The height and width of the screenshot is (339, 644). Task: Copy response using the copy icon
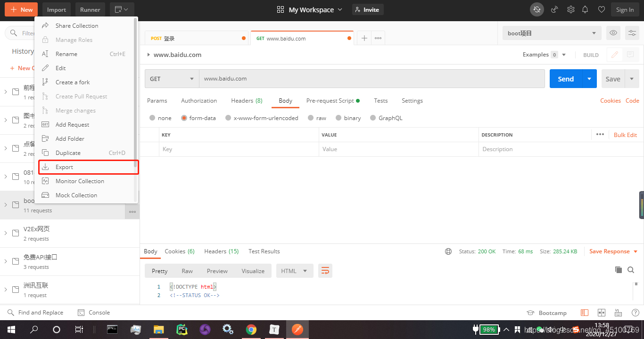(619, 270)
